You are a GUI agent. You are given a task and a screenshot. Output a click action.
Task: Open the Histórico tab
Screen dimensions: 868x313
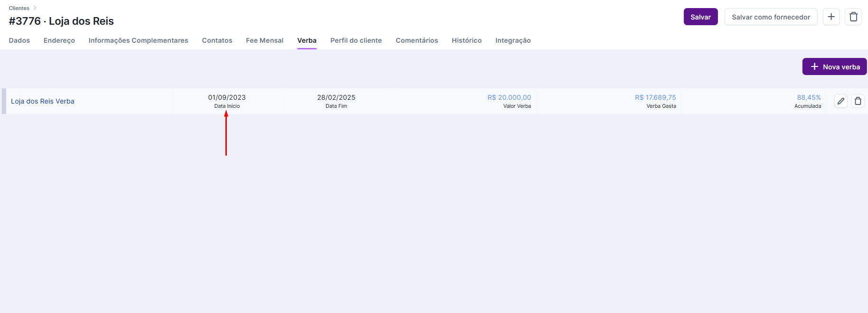(x=467, y=40)
